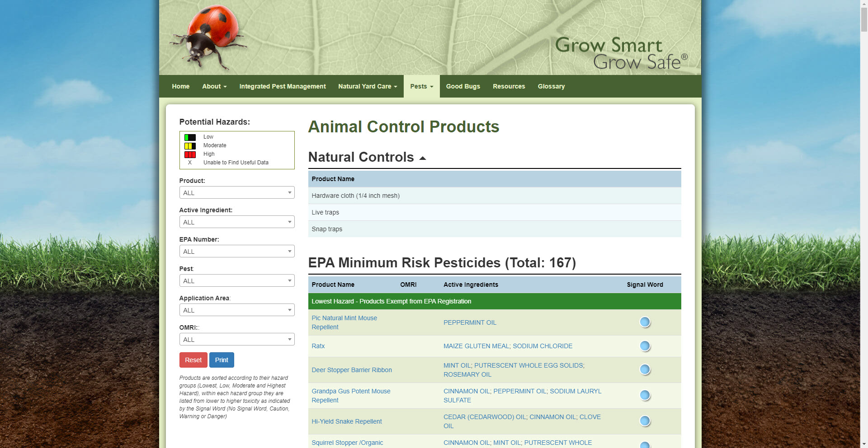Click the Lowest Hazard green group banner

(495, 301)
